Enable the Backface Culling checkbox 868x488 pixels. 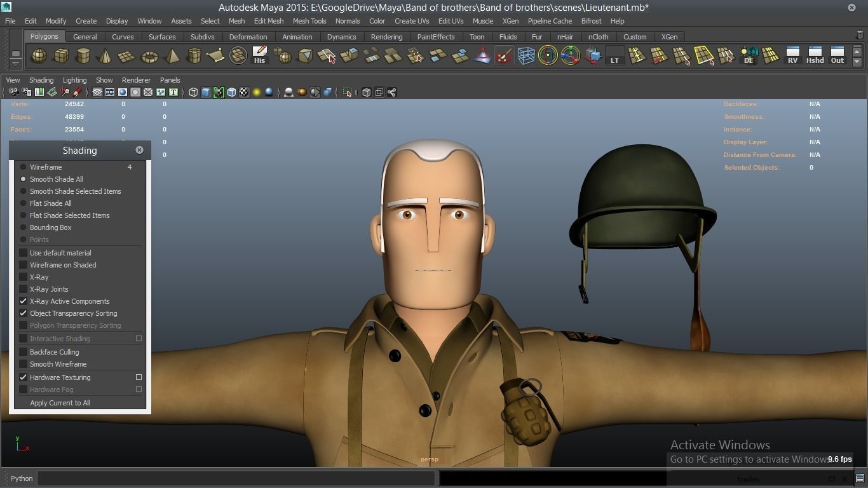click(x=24, y=352)
